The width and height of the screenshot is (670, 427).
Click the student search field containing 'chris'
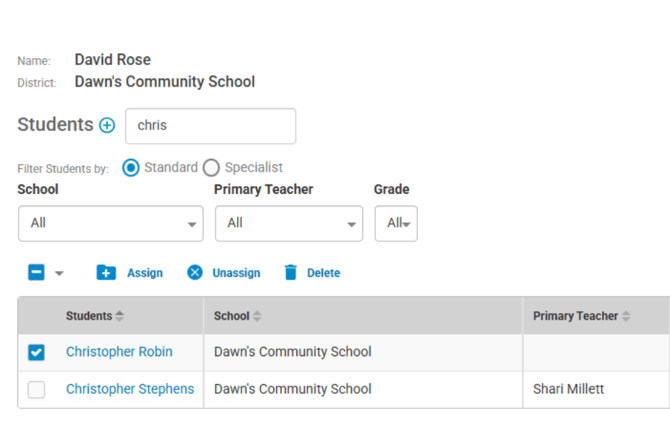210,126
